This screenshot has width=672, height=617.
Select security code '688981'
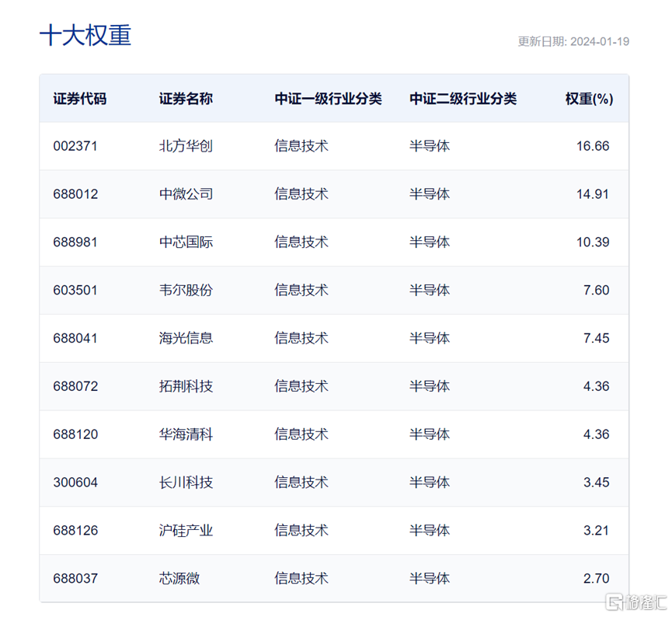pos(75,242)
